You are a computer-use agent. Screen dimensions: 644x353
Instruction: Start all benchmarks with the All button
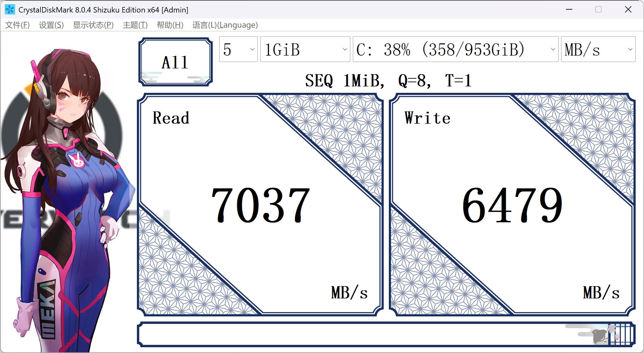tap(175, 62)
